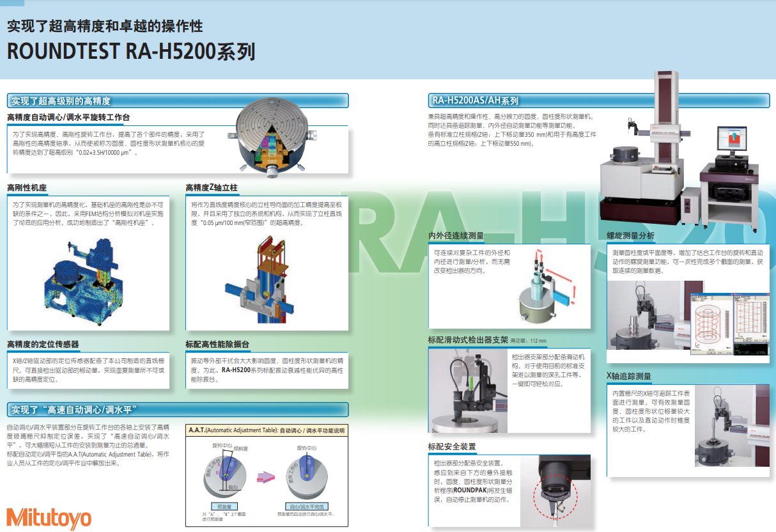Viewport: 776px width, 532px height.
Task: Select the heading "标配高性能除振台"
Action: point(217,344)
